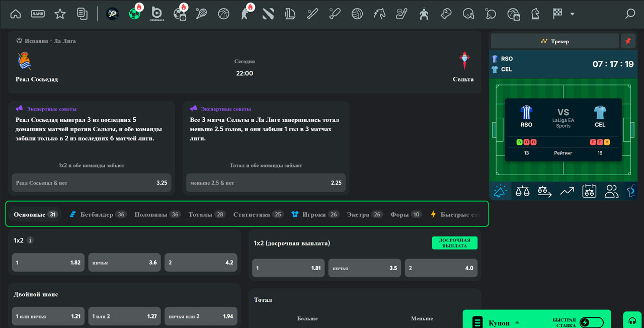Toggle the Быстрая ставка switch
The width and height of the screenshot is (644, 328).
591,322
